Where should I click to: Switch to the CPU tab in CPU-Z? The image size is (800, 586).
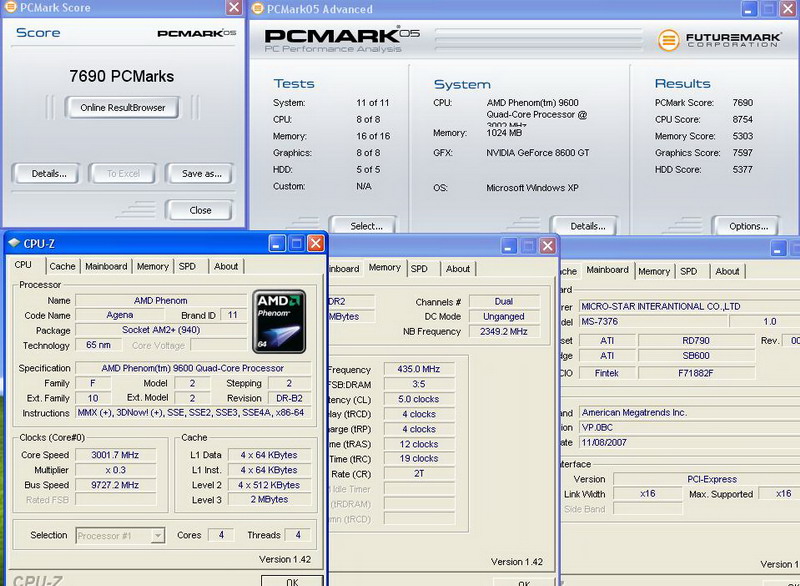click(23, 265)
